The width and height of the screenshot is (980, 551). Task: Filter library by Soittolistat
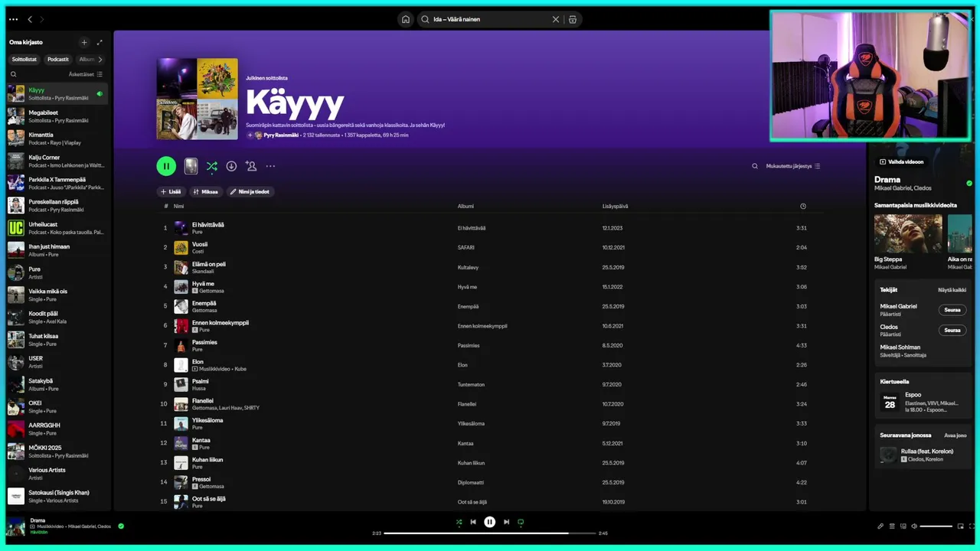(x=24, y=59)
